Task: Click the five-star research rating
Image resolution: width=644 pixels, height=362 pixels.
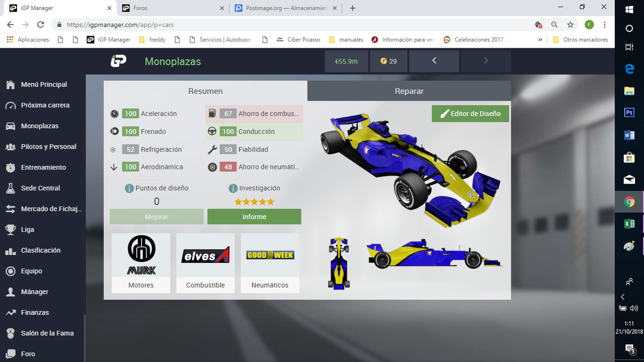Action: click(x=254, y=202)
